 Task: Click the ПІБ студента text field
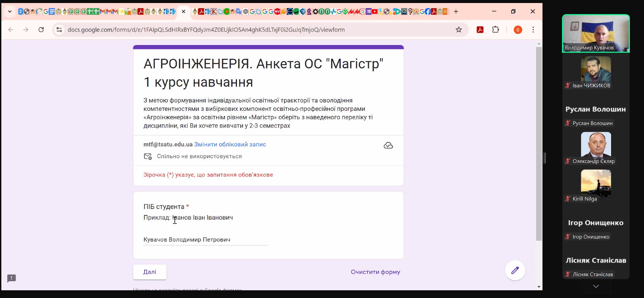pyautogui.click(x=206, y=240)
